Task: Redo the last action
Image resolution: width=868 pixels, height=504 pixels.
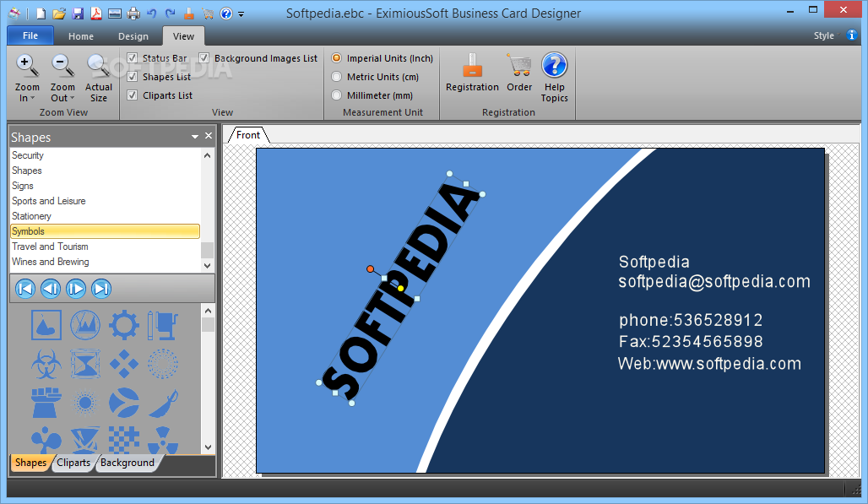Action: [x=171, y=14]
